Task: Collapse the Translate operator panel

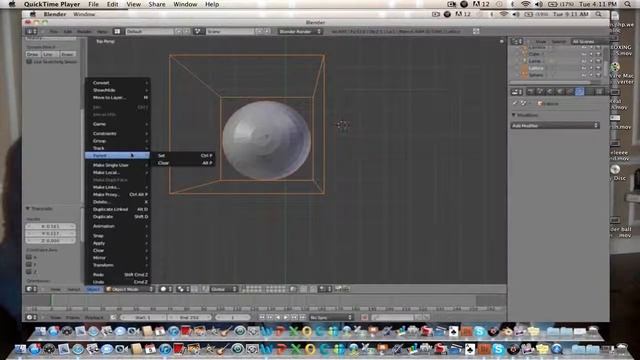Action: [x=28, y=209]
